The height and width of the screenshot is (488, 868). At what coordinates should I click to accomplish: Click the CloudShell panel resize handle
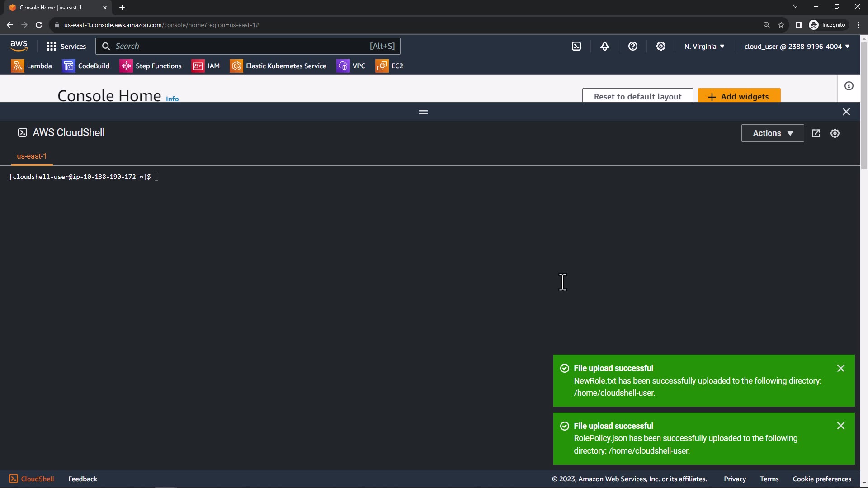click(x=423, y=112)
